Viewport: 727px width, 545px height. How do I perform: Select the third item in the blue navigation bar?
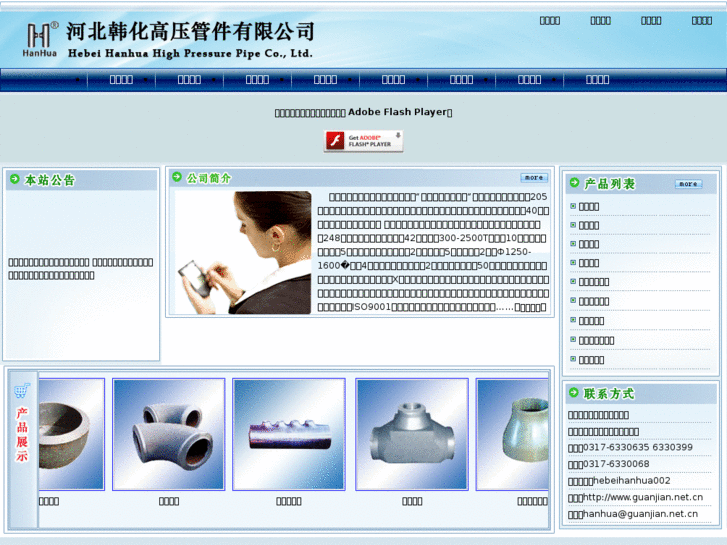pyautogui.click(x=257, y=80)
